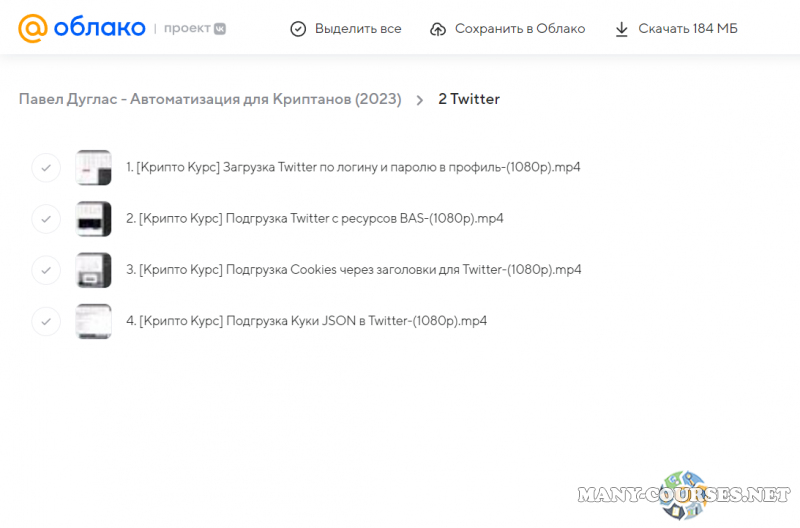800x528 pixels.
Task: Select checkbox for video 4 Куки JSON
Action: tap(46, 321)
